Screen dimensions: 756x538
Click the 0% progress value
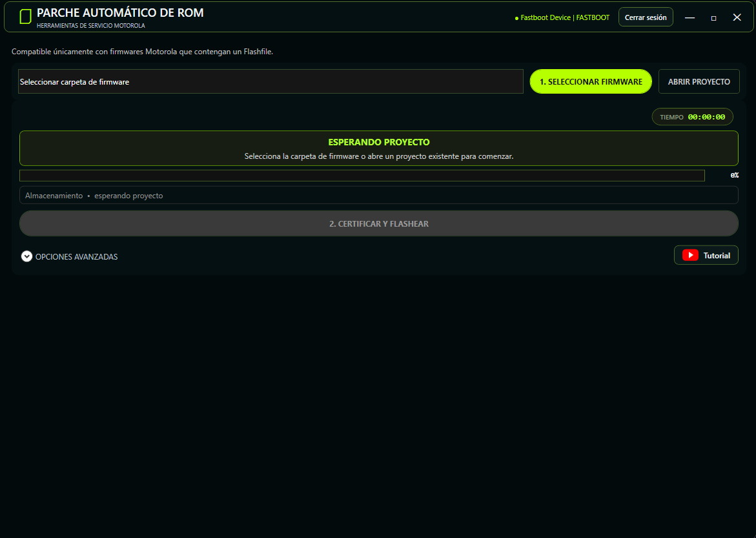pos(734,176)
